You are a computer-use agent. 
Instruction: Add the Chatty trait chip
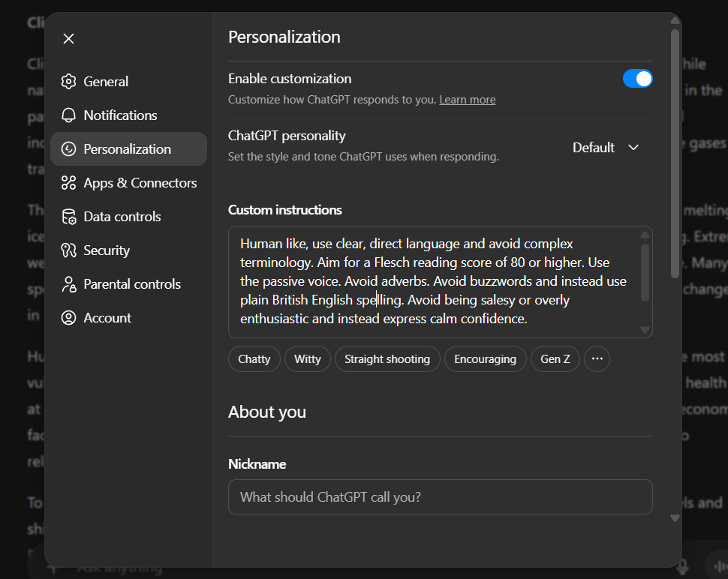(x=254, y=359)
